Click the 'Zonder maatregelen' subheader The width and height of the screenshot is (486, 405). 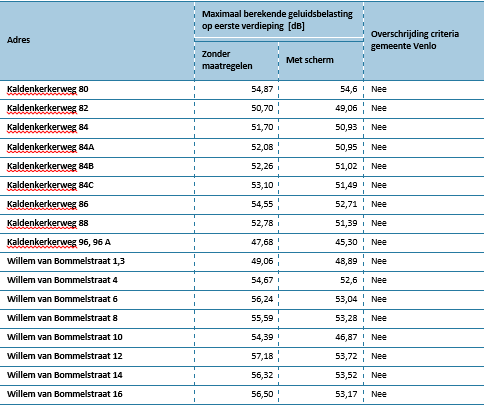pyautogui.click(x=227, y=60)
